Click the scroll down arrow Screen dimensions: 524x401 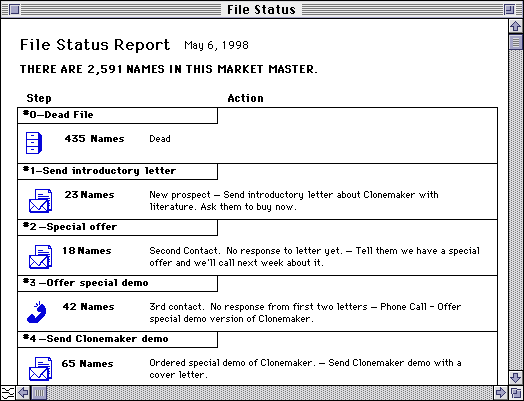[516, 378]
